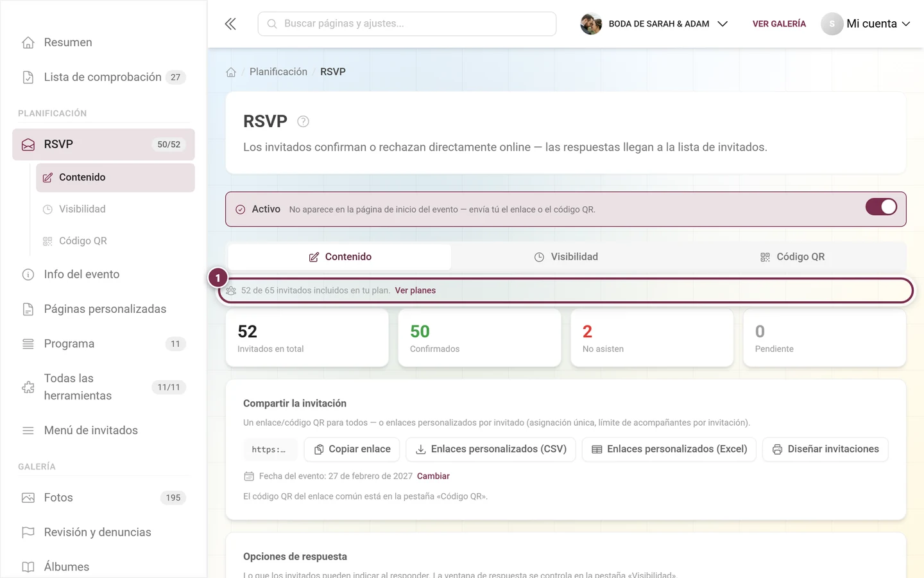Switch to the Visibilidad tab
This screenshot has height=578, width=924.
pos(566,257)
